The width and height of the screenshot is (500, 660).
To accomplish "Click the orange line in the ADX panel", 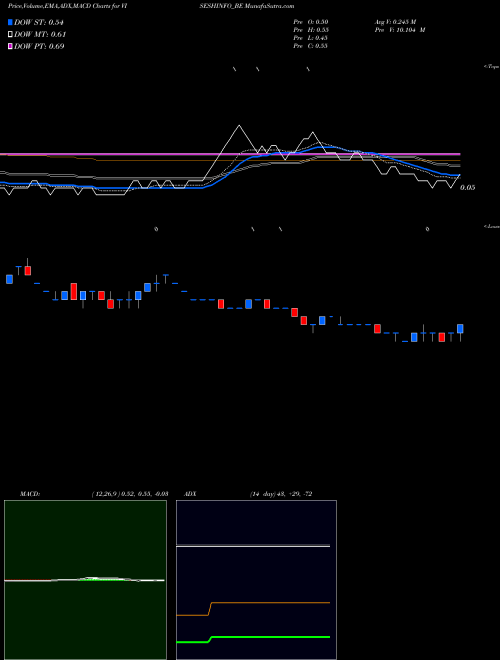I will 253,609.
